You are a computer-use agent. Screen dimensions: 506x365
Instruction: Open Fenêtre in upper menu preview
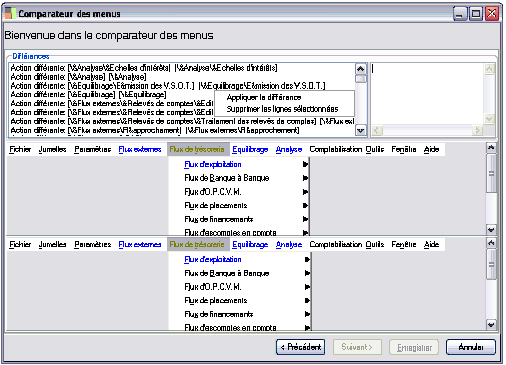click(x=404, y=149)
